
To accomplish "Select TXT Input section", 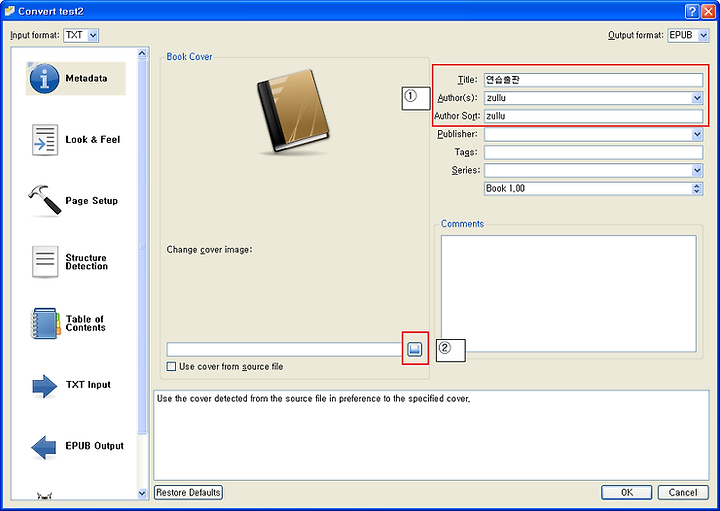I will pos(72,385).
